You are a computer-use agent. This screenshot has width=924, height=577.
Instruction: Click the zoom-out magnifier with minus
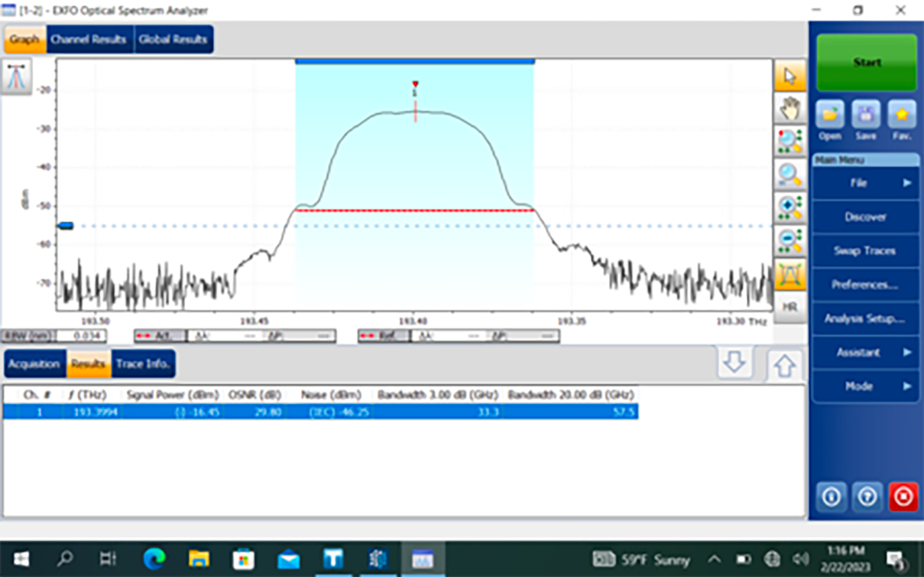point(789,241)
